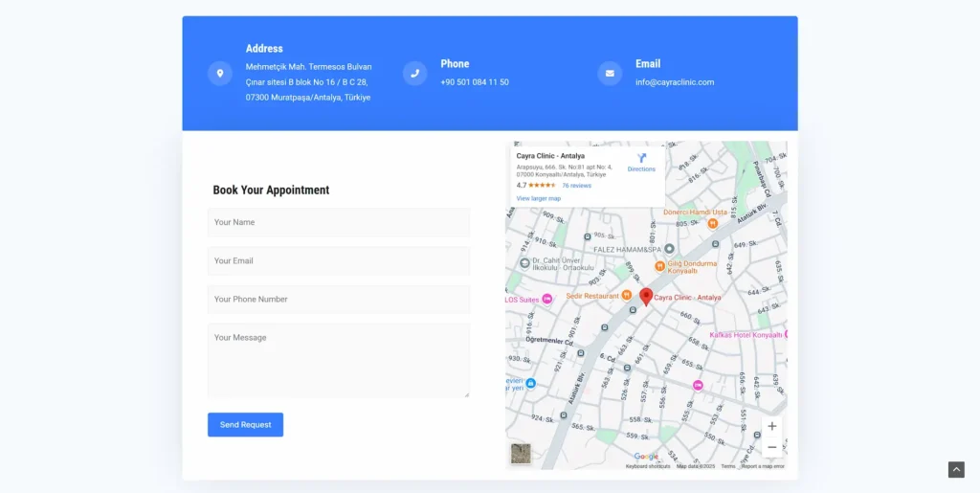Zoom in on the map
This screenshot has height=493, width=980.
[772, 426]
